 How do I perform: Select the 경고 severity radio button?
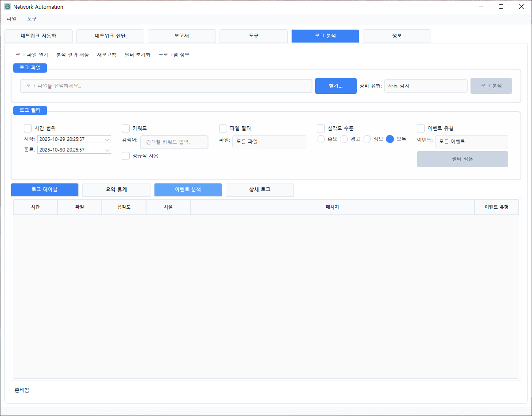pos(344,139)
